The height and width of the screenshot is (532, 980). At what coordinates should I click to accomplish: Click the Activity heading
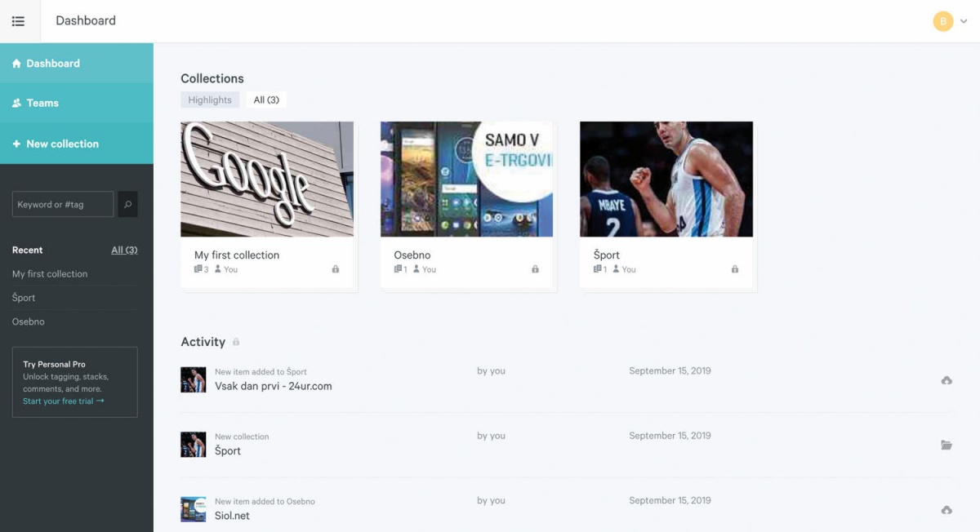click(203, 342)
